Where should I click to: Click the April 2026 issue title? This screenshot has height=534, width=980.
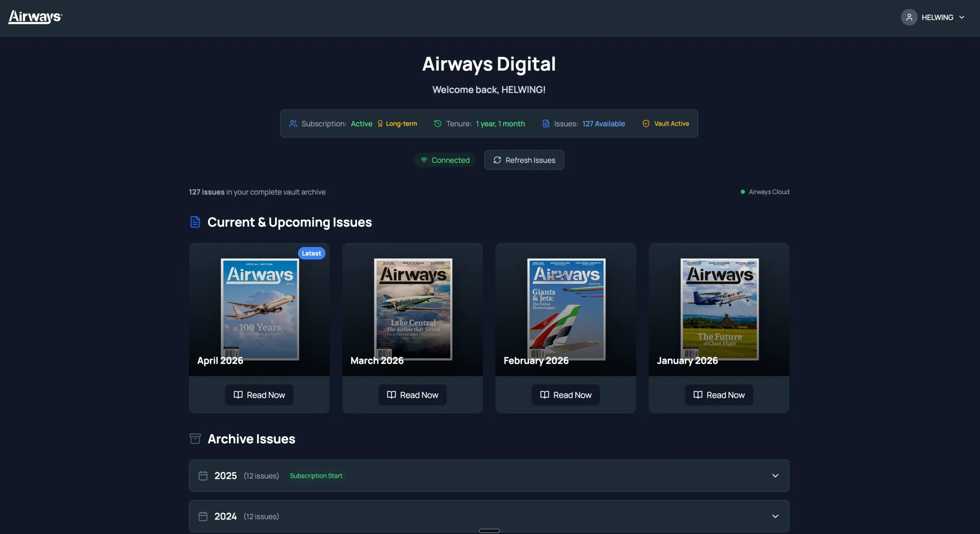pos(220,360)
